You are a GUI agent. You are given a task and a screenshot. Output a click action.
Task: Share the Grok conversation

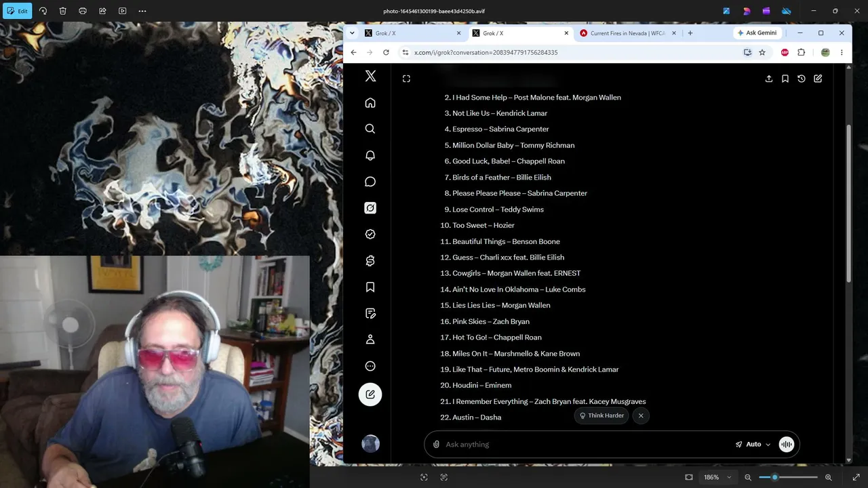click(769, 79)
